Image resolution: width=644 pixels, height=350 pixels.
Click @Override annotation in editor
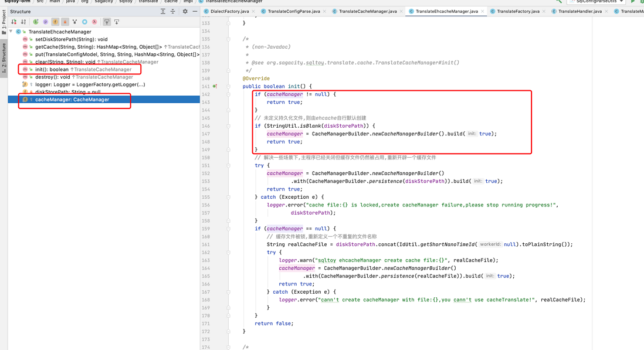[256, 79]
